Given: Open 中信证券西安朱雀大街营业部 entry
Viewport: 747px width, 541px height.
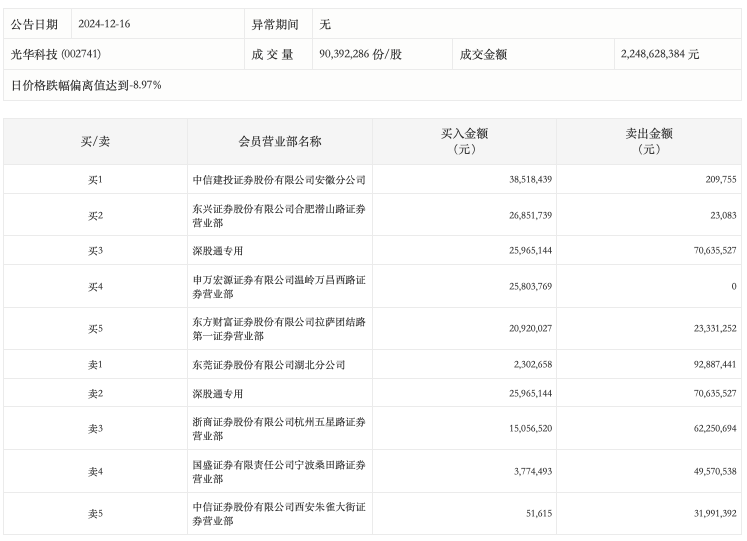Looking at the screenshot, I should coord(279,514).
